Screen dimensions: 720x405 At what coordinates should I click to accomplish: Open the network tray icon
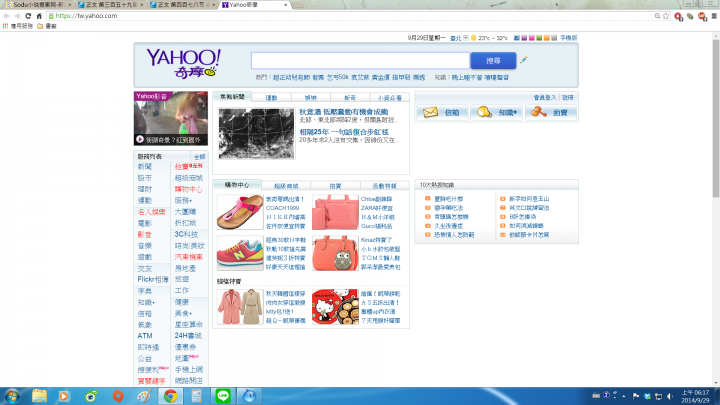click(658, 396)
